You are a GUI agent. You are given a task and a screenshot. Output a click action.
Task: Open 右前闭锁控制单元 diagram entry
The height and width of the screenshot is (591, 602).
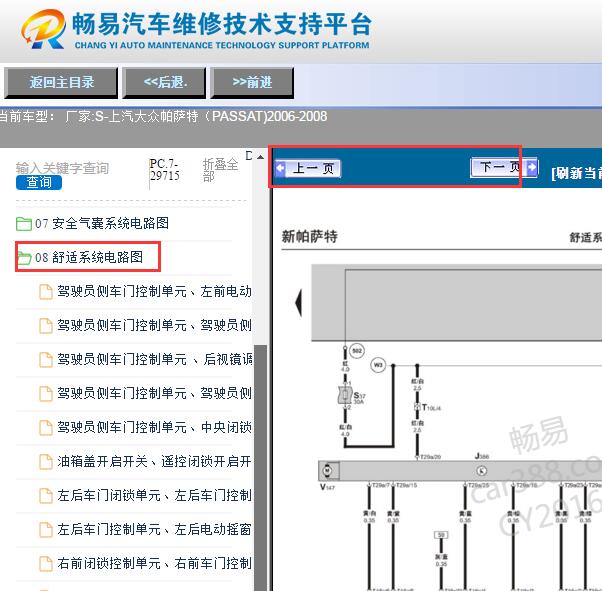pyautogui.click(x=153, y=563)
